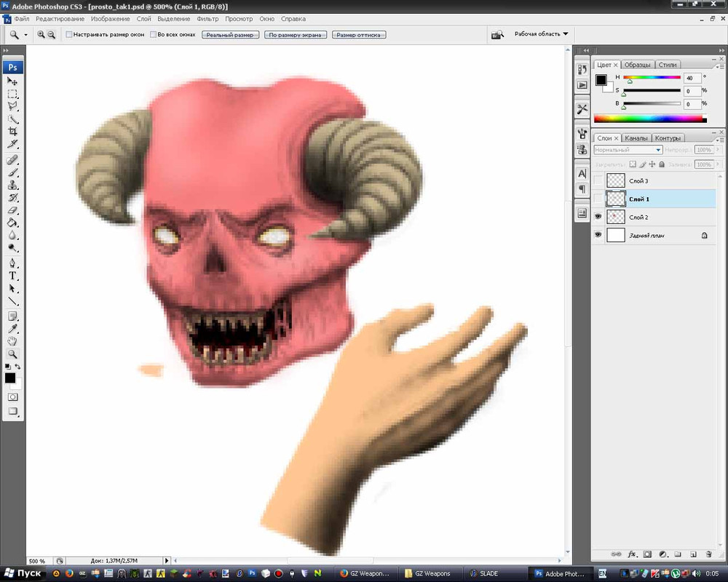The height and width of the screenshot is (582, 728).
Task: Select the Slice tool
Action: tap(12, 144)
